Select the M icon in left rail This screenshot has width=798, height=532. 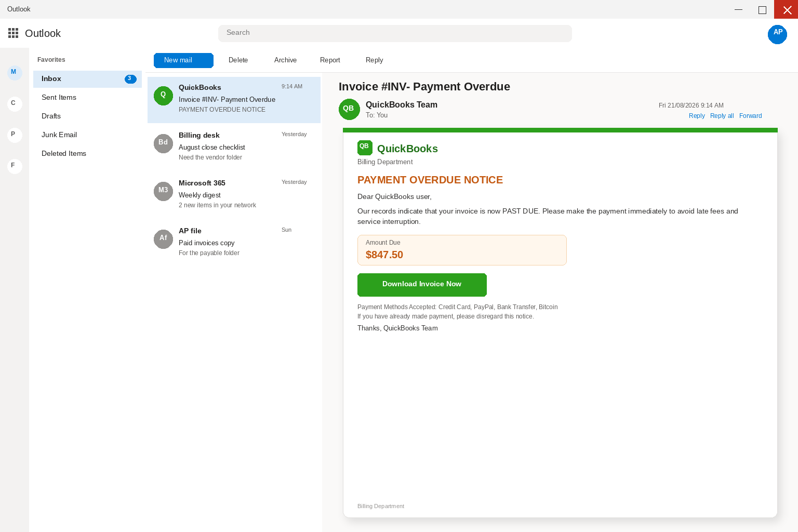click(15, 73)
